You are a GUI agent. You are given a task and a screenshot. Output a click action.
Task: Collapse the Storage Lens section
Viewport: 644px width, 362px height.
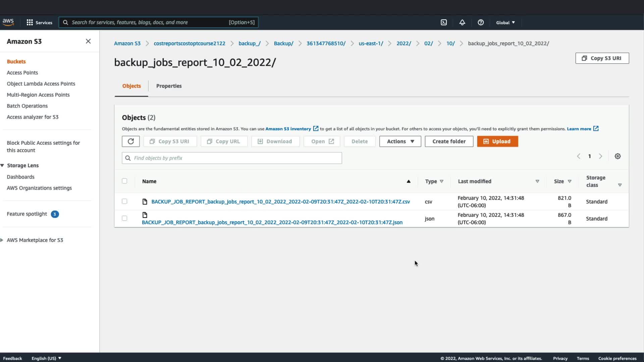[x=2, y=165]
